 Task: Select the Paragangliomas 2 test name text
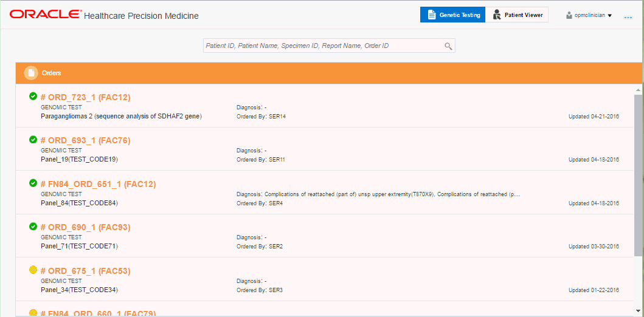tap(121, 117)
